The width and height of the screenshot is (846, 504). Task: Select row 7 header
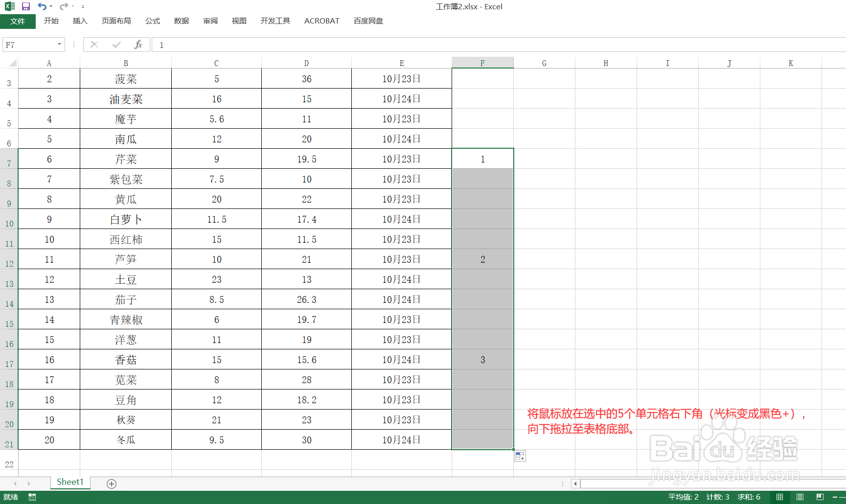(9, 159)
